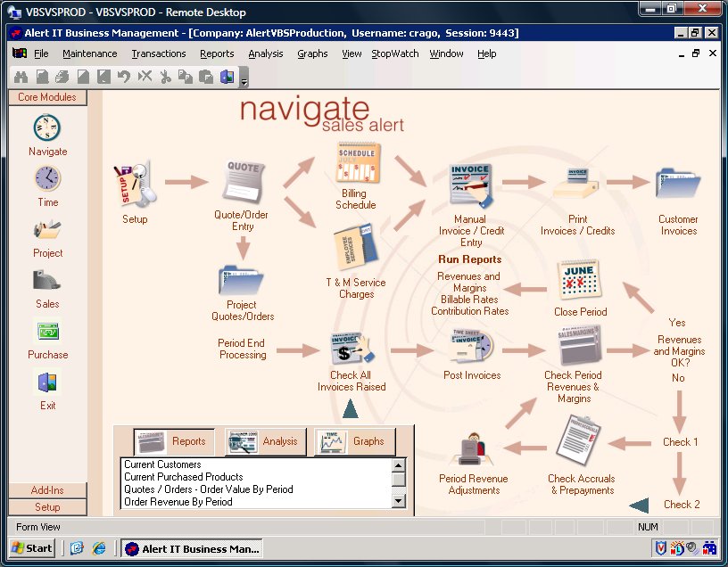Open the Reports menu

[217, 53]
